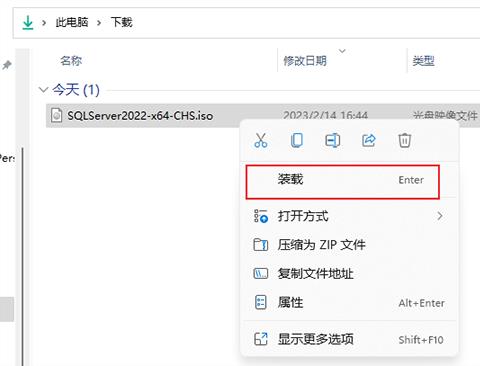Image resolution: width=480 pixels, height=366 pixels.
Task: Click 显示更多选项 menu entry
Action: [x=349, y=340]
